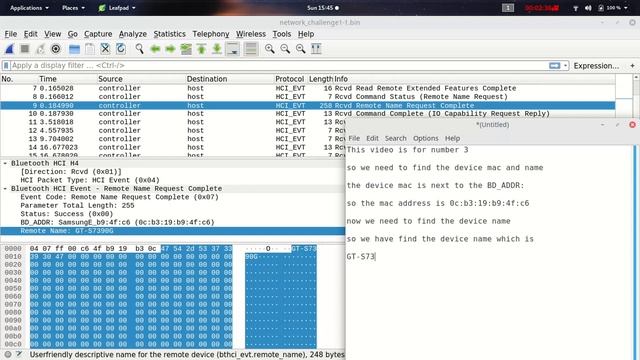
Task: Open capture options icon
Action: tap(56, 49)
